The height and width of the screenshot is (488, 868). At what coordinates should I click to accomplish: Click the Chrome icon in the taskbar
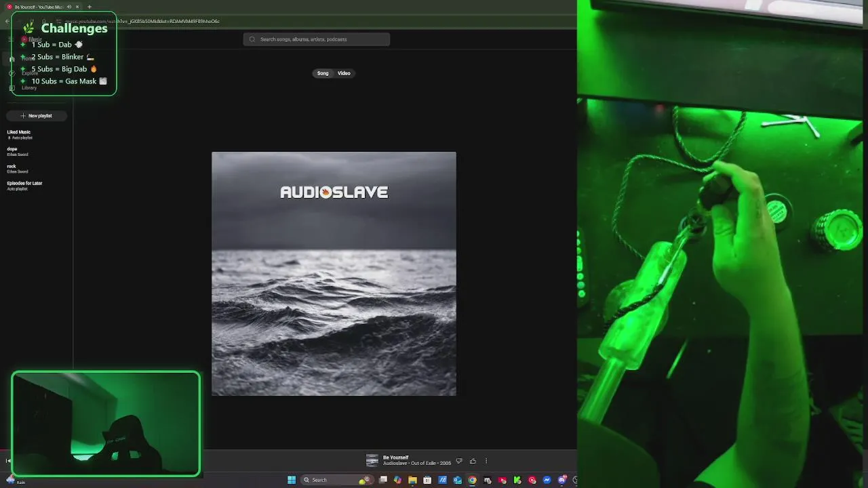pos(472,480)
